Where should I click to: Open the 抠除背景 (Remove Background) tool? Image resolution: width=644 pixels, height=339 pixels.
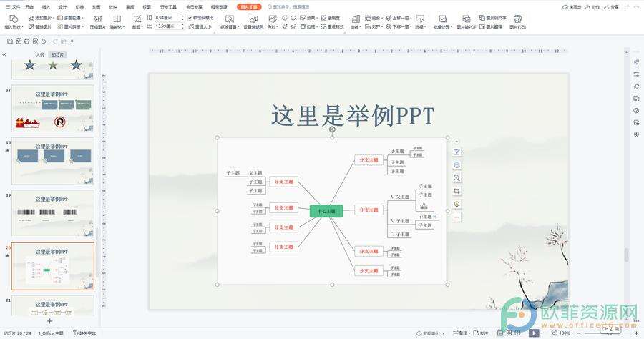[230, 22]
